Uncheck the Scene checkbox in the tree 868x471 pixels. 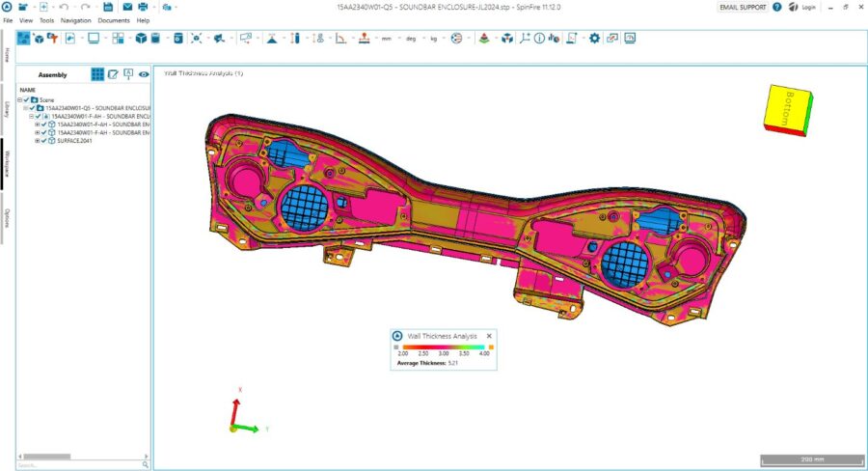point(27,99)
